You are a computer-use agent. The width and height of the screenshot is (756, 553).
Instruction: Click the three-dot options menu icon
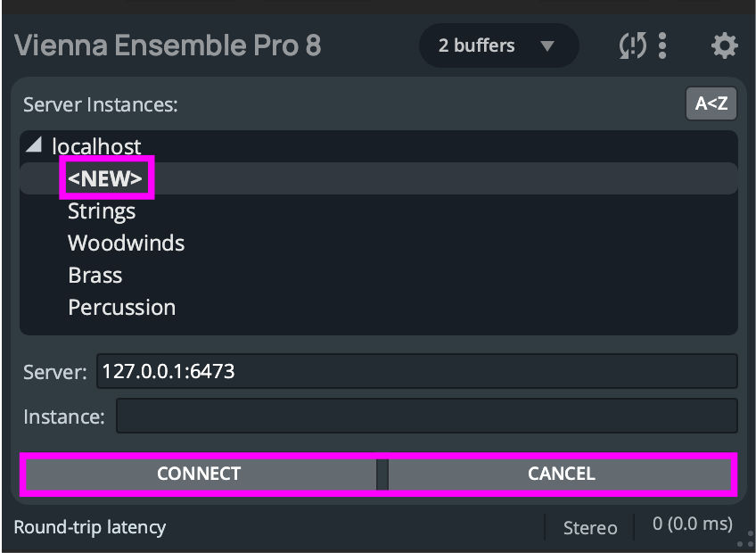tap(662, 45)
